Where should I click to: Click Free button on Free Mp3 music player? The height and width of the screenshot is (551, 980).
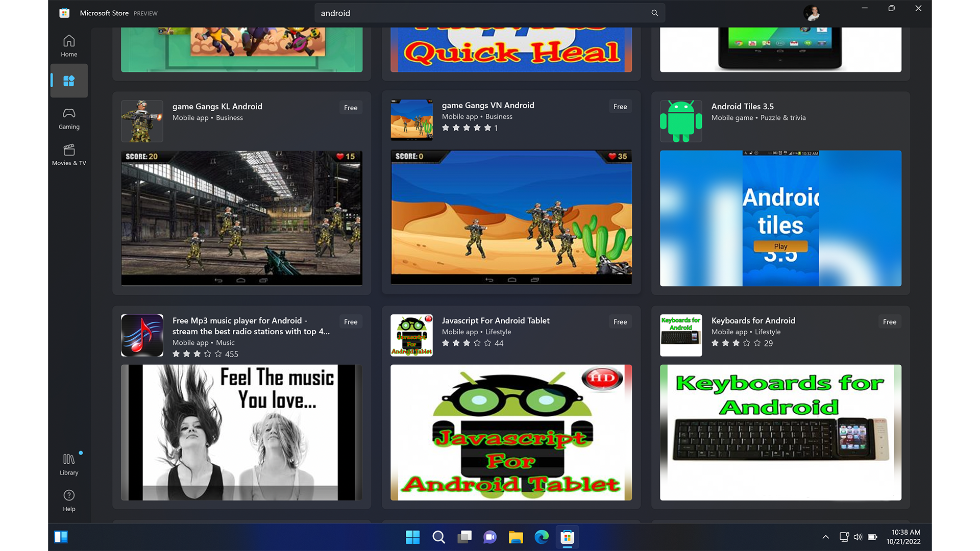pyautogui.click(x=351, y=322)
